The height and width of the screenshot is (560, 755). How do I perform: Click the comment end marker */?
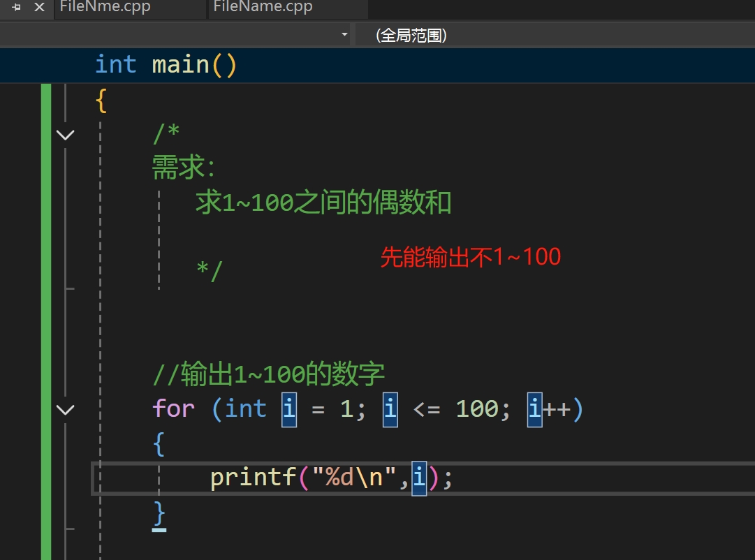(209, 272)
